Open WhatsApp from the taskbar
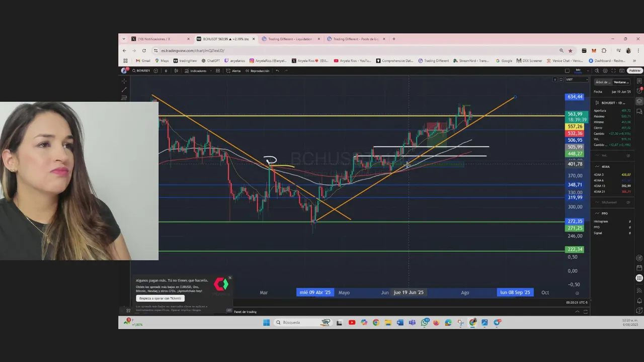 pos(424,322)
